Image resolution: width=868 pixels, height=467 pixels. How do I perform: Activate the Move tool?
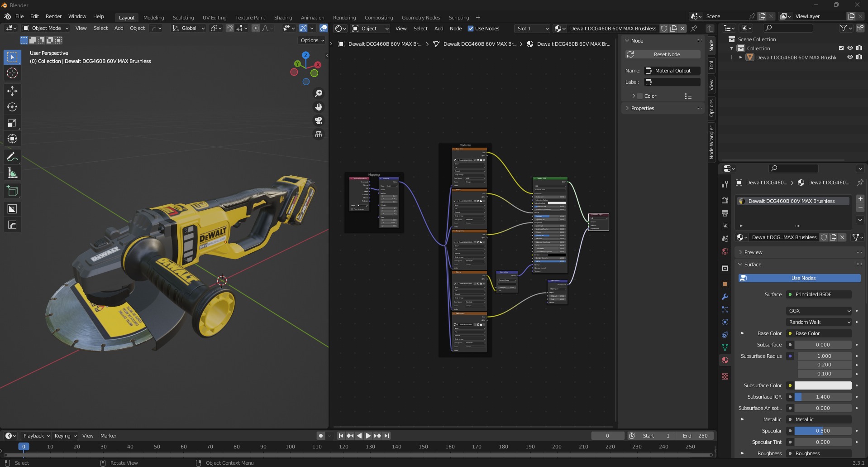coord(12,91)
